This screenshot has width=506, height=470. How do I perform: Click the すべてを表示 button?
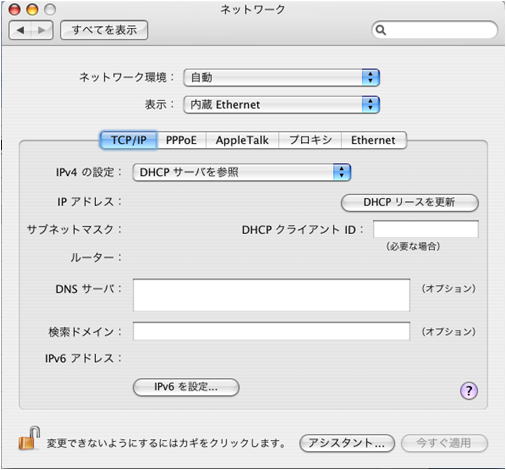coord(104,30)
